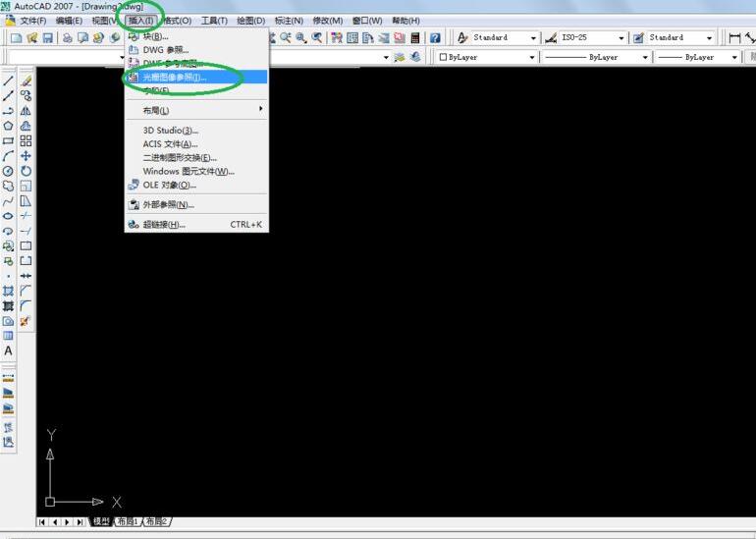
Task: Select the Stretch tool
Action: pyautogui.click(x=27, y=201)
